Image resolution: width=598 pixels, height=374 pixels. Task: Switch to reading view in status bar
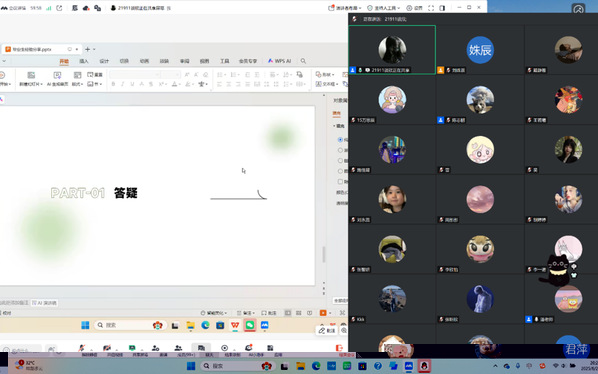(309, 313)
